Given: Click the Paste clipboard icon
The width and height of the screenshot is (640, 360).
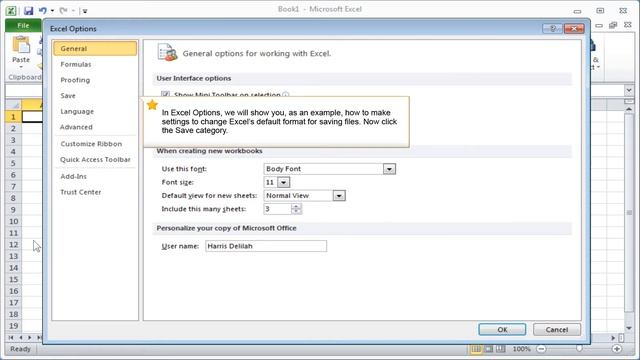Looking at the screenshot, I should 21,45.
